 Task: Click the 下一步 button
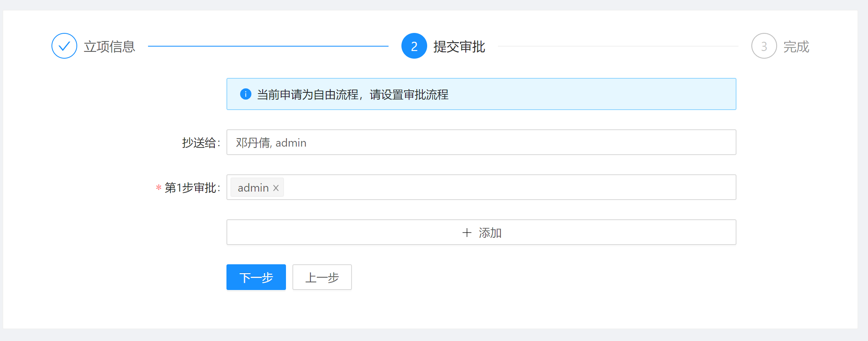coord(256,277)
